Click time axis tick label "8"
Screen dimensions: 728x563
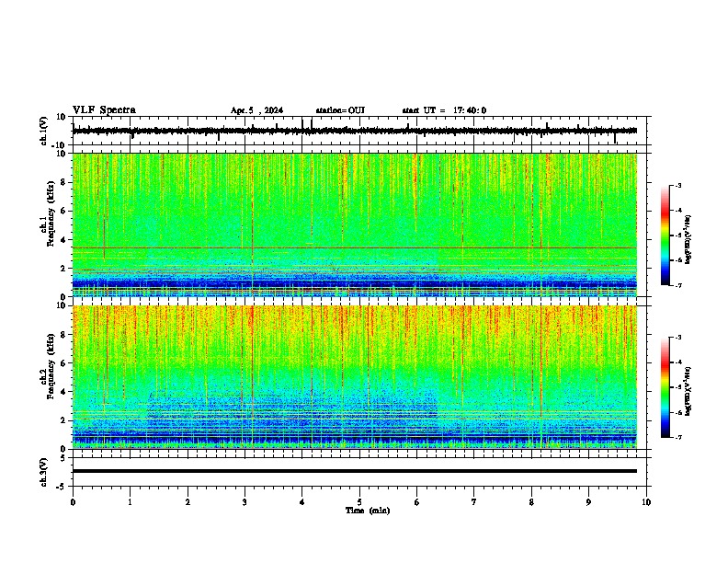pos(531,502)
